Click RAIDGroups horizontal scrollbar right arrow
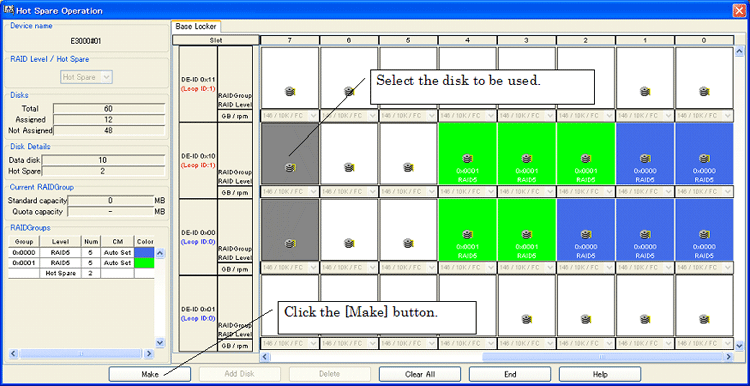 (x=149, y=354)
